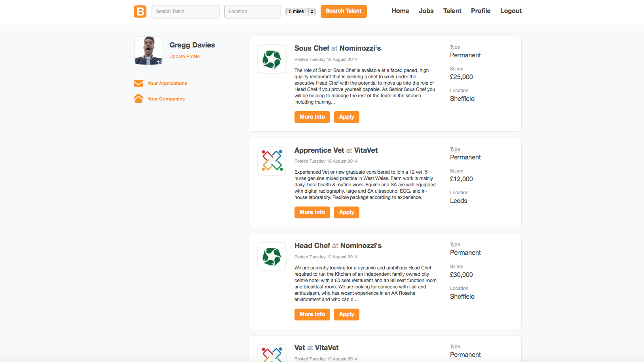View More Info for Apprentice Vet
The height and width of the screenshot is (362, 644).
(x=312, y=212)
